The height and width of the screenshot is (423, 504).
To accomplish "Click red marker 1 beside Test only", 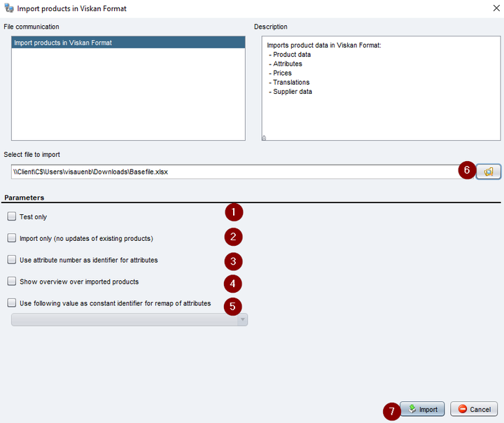I will 233,212.
